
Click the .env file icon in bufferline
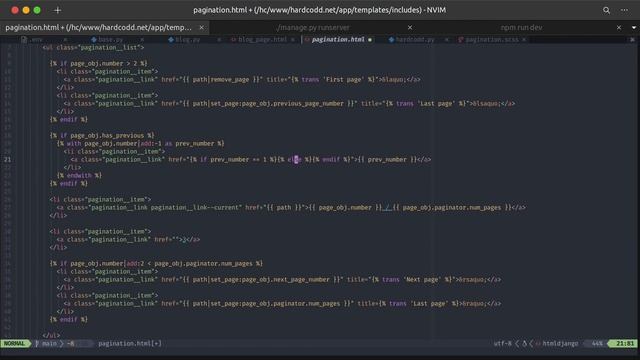pyautogui.click(x=24, y=40)
